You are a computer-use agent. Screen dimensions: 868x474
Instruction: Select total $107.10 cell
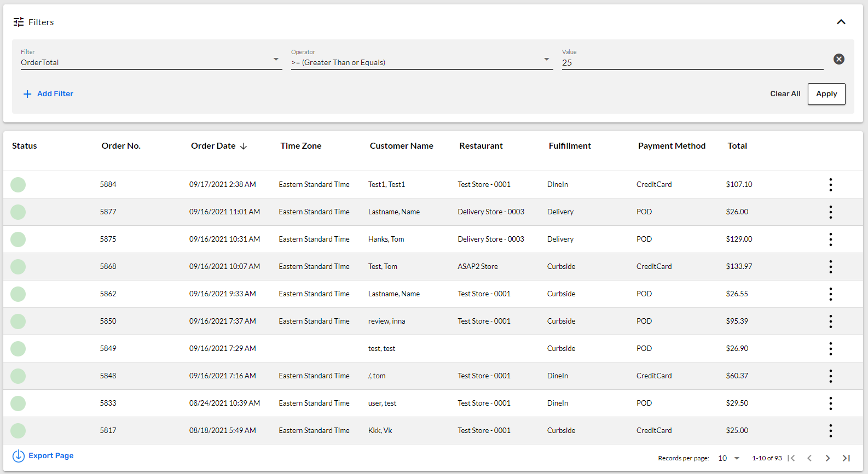coord(739,184)
